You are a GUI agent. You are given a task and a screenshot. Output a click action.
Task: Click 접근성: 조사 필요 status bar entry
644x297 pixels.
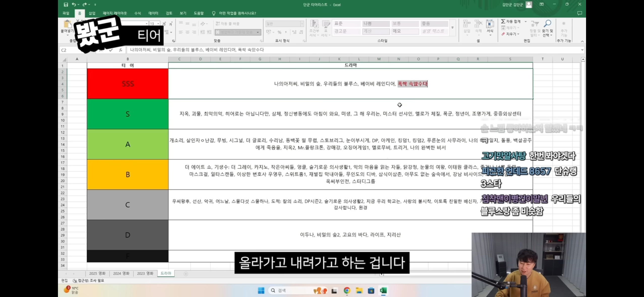click(88, 280)
